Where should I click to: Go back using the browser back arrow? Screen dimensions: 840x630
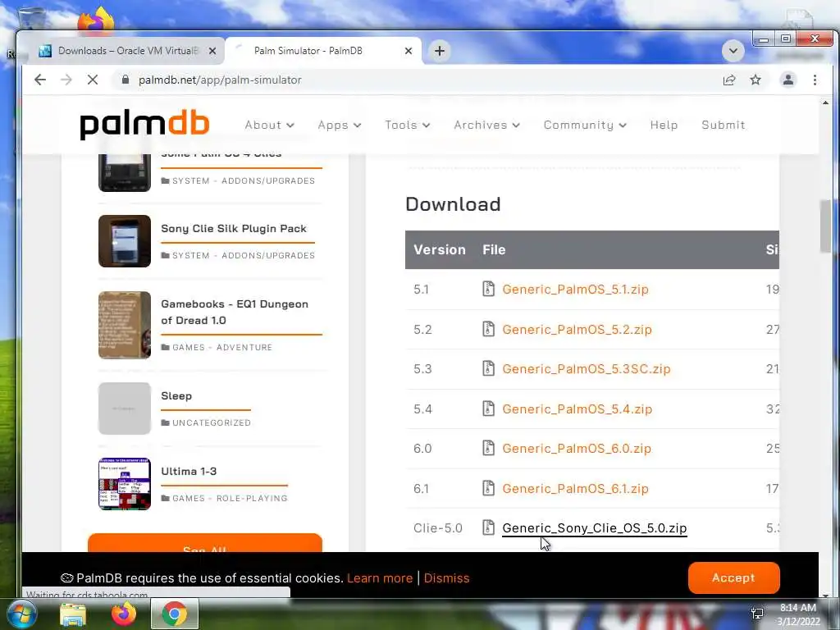pyautogui.click(x=40, y=80)
